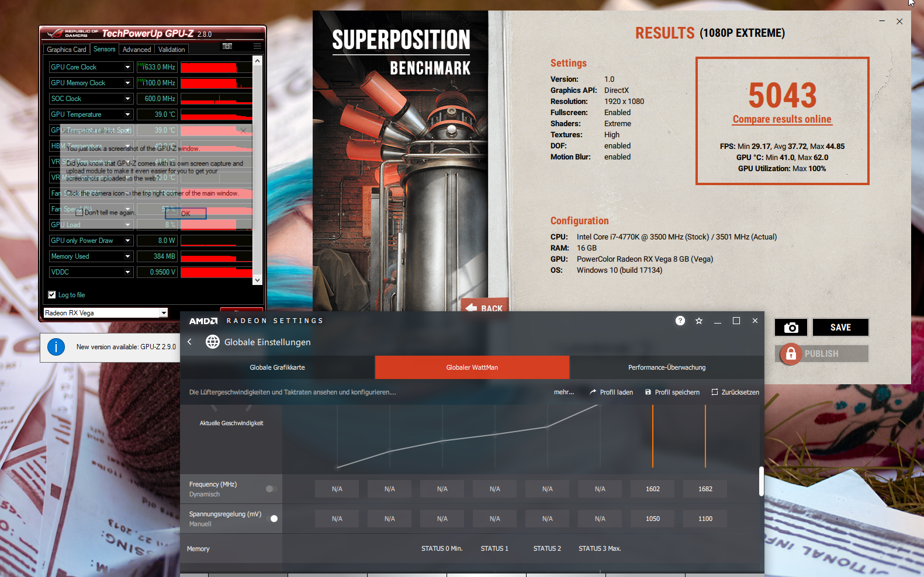This screenshot has width=924, height=577.
Task: Open the Performance-Überwachung tab
Action: [x=667, y=367]
